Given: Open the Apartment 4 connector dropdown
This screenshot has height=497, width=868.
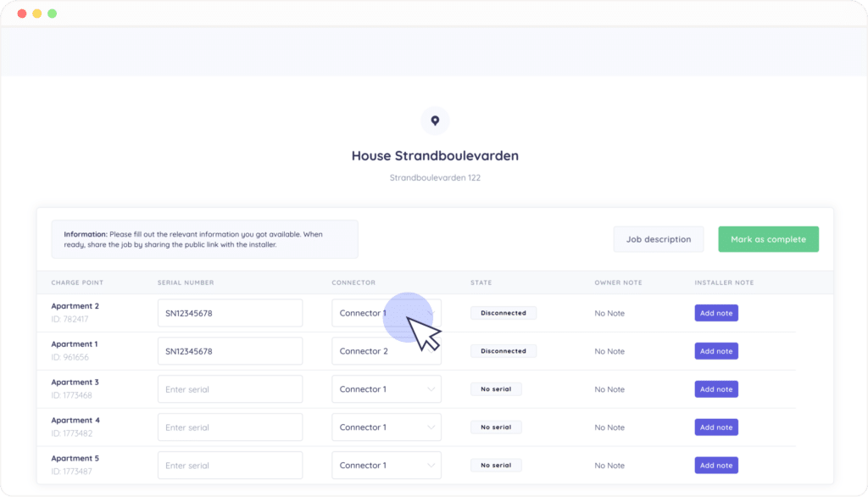Looking at the screenshot, I should click(386, 427).
